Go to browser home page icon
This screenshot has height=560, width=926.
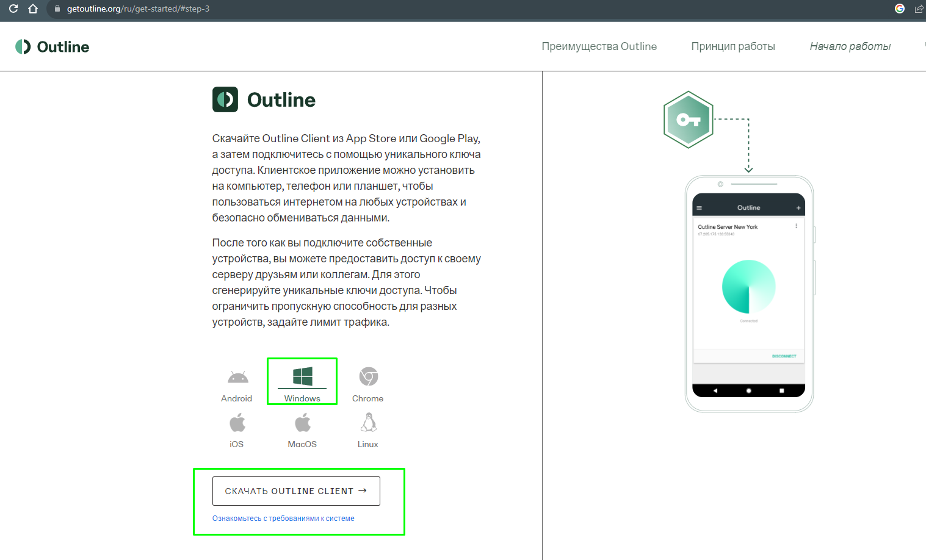pyautogui.click(x=33, y=9)
